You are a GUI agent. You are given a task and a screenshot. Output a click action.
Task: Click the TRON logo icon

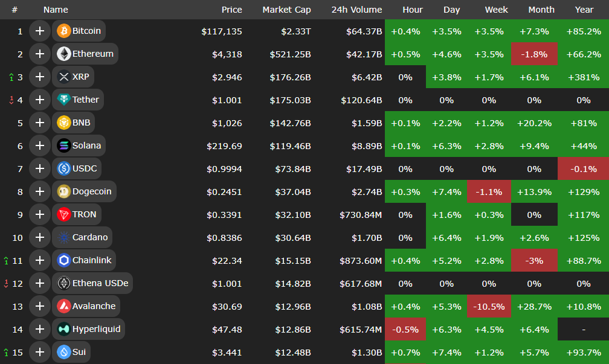(63, 214)
